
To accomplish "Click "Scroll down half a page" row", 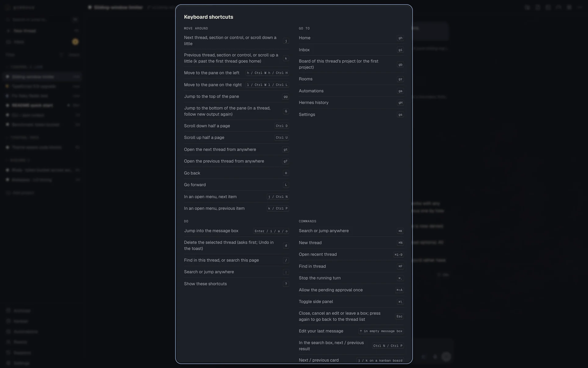I will pos(236,126).
